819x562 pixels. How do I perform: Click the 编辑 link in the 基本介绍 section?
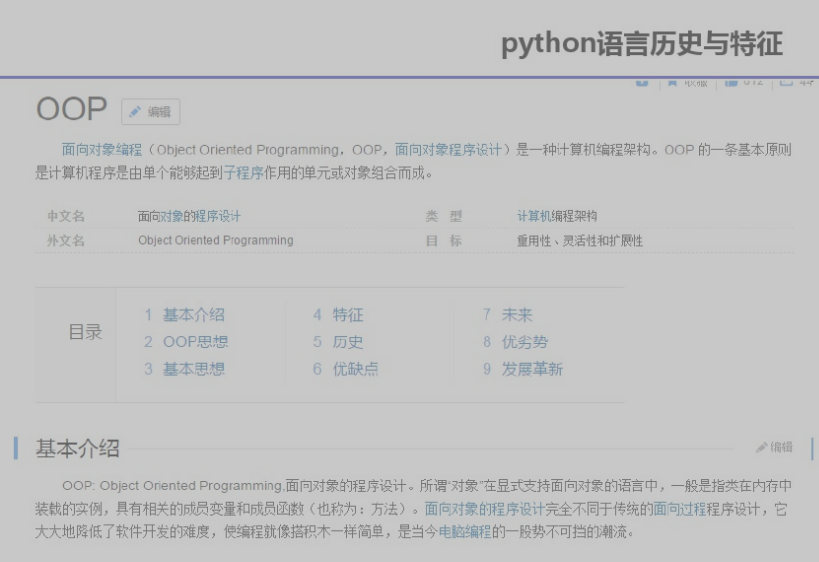point(775,447)
